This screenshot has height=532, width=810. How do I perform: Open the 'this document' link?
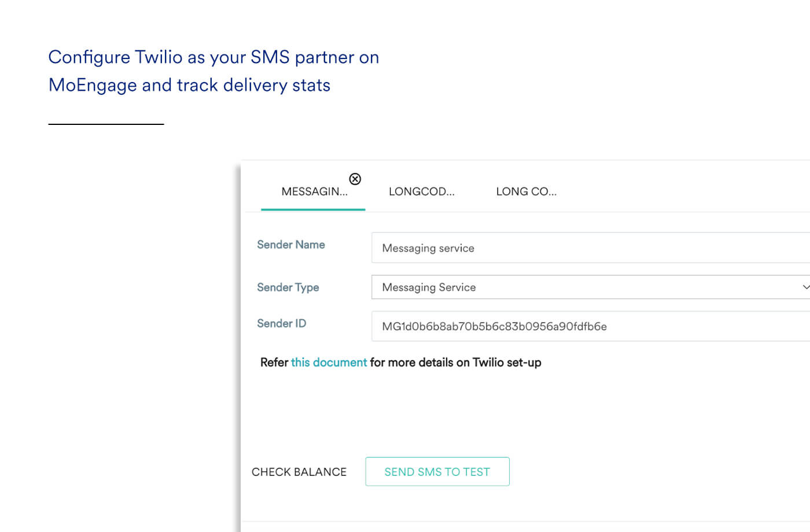pos(329,363)
